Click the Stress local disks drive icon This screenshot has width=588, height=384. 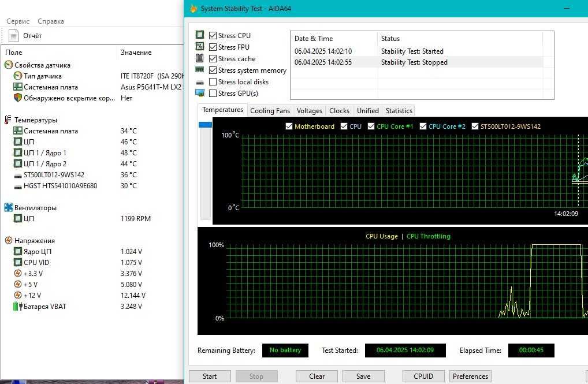[x=200, y=82]
